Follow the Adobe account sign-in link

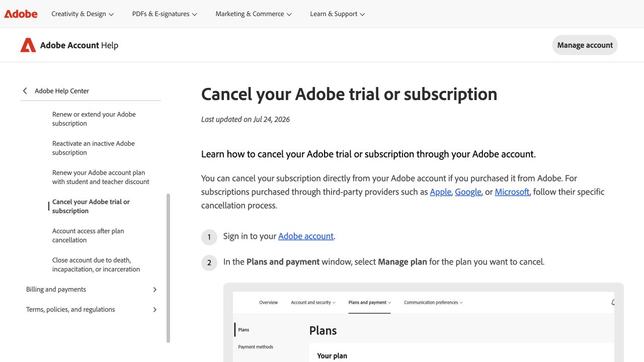coord(306,236)
